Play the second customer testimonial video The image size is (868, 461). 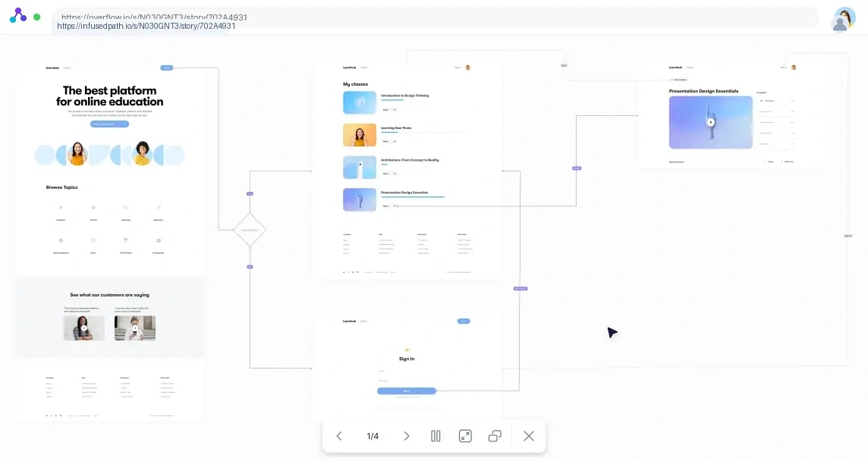coord(135,328)
